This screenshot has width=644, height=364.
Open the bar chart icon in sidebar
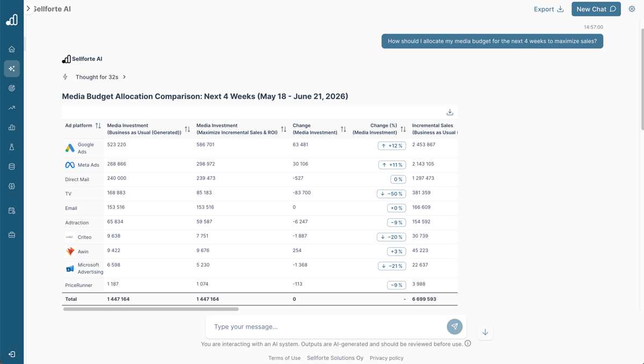(x=12, y=128)
